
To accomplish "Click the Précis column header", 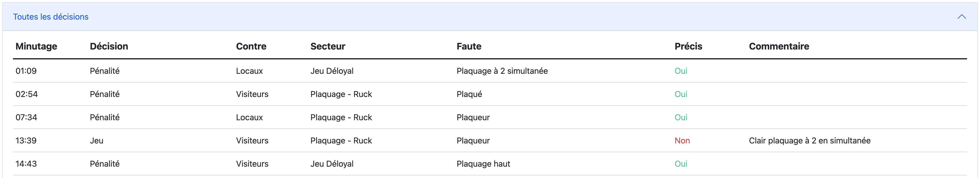I will click(x=688, y=46).
